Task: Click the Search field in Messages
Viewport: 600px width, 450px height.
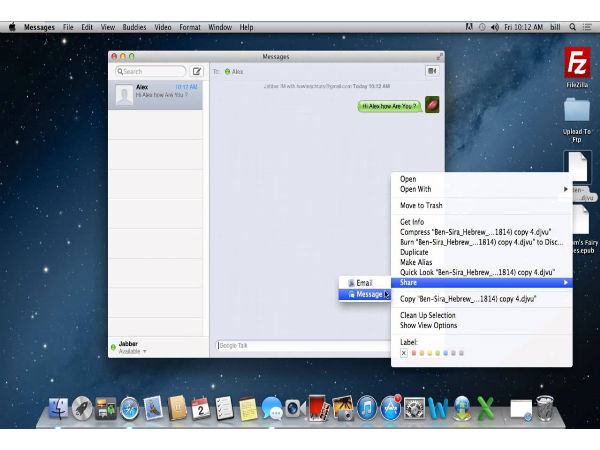Action: pos(150,71)
